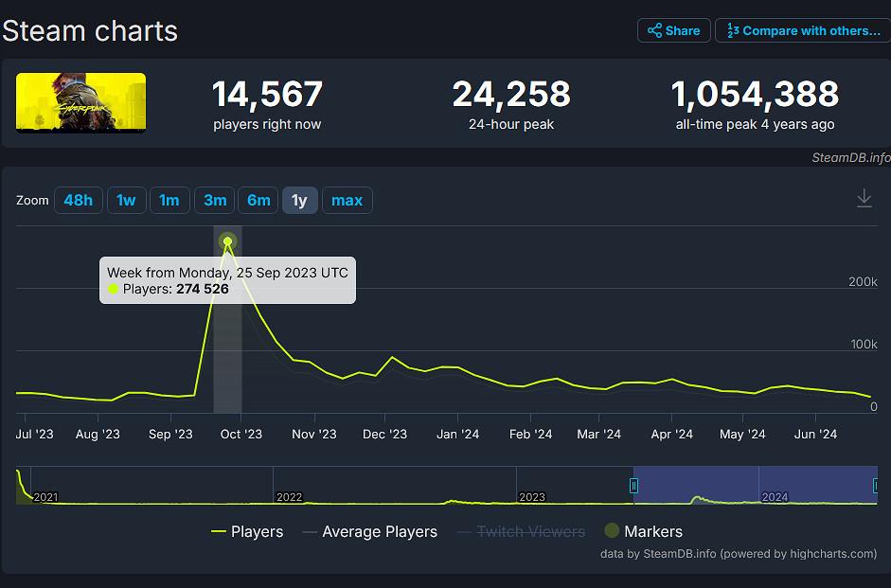Toggle Markers in chart legend

644,532
